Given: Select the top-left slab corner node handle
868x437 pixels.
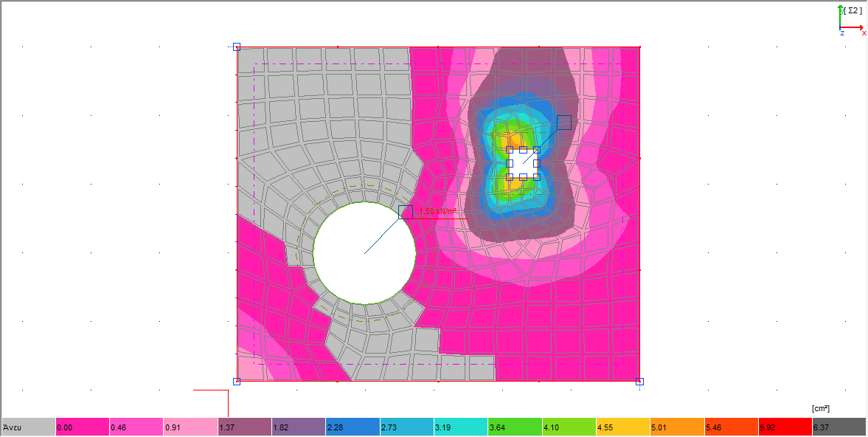Looking at the screenshot, I should pyautogui.click(x=237, y=47).
